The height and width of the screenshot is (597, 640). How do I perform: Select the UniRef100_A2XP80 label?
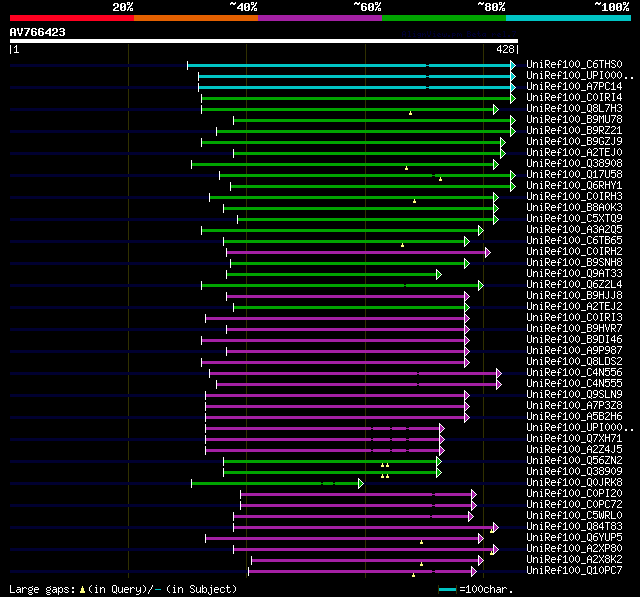574,549
